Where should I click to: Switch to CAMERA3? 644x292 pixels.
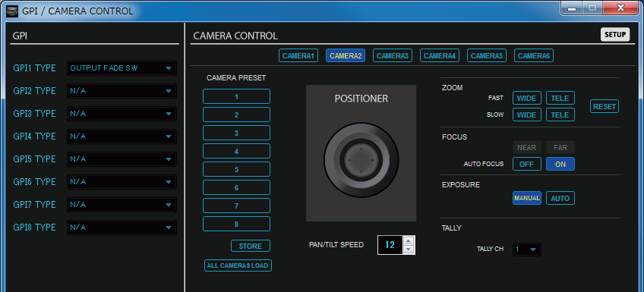(x=392, y=56)
